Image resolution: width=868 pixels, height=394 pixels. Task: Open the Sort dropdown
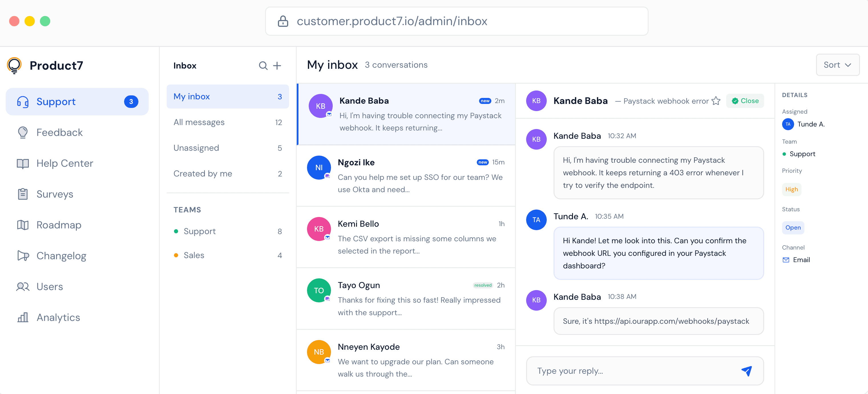(838, 64)
